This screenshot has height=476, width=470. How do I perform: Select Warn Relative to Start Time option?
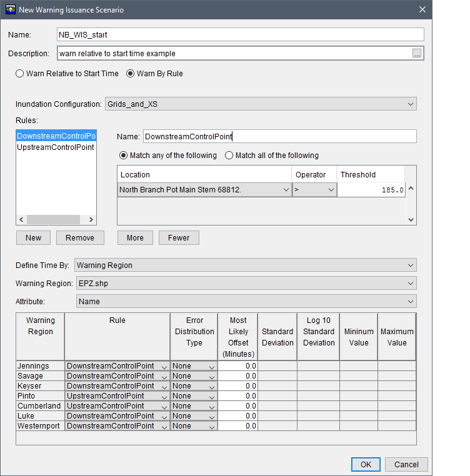click(19, 74)
